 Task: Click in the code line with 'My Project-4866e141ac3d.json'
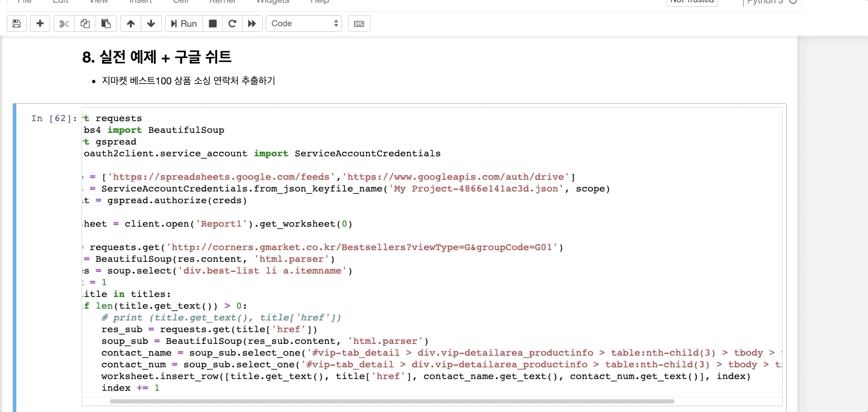(x=346, y=189)
